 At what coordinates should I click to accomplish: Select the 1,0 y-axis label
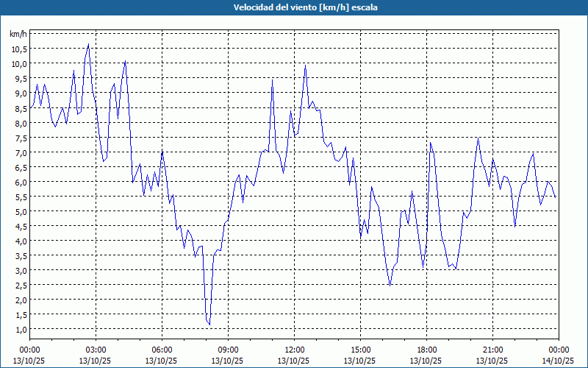(19, 329)
